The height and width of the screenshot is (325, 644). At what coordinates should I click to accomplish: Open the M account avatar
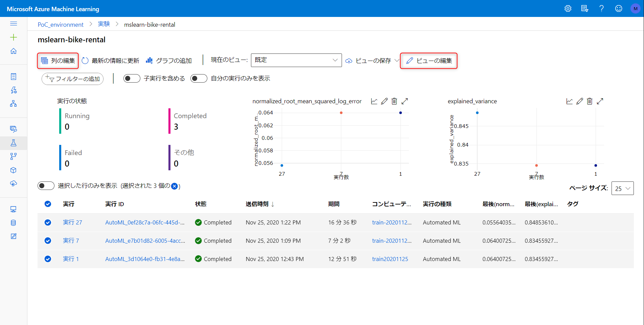pos(636,9)
